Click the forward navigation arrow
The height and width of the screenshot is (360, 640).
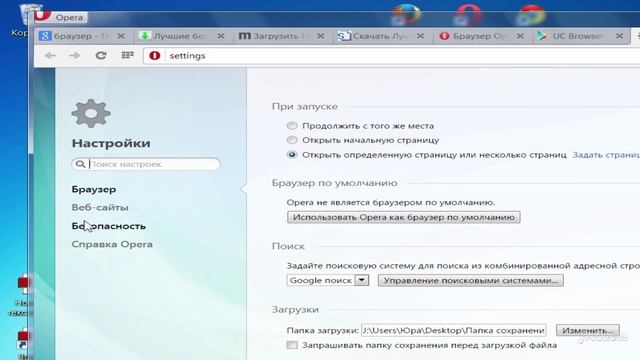75,56
